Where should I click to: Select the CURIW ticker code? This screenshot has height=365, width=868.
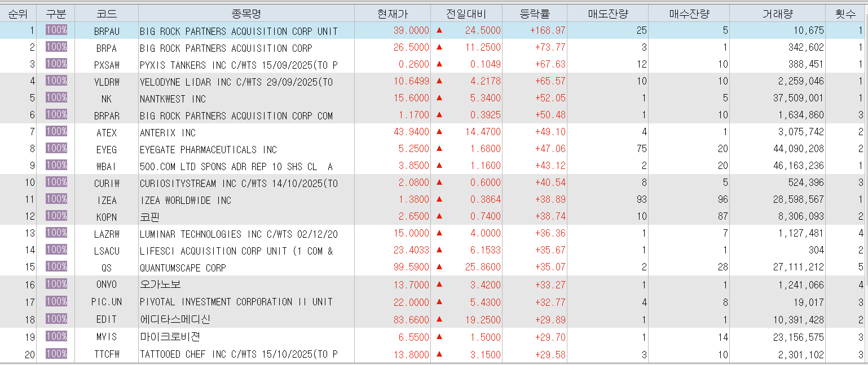click(107, 183)
